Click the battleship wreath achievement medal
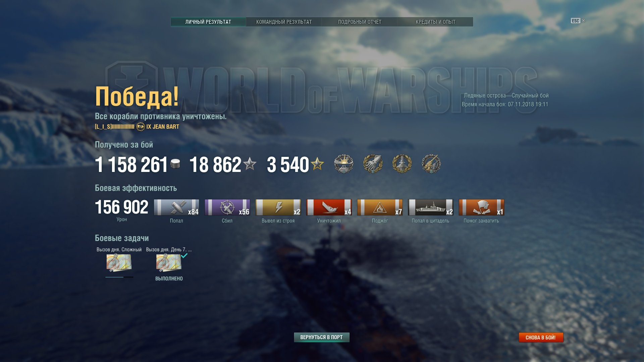The height and width of the screenshot is (362, 644). [402, 164]
